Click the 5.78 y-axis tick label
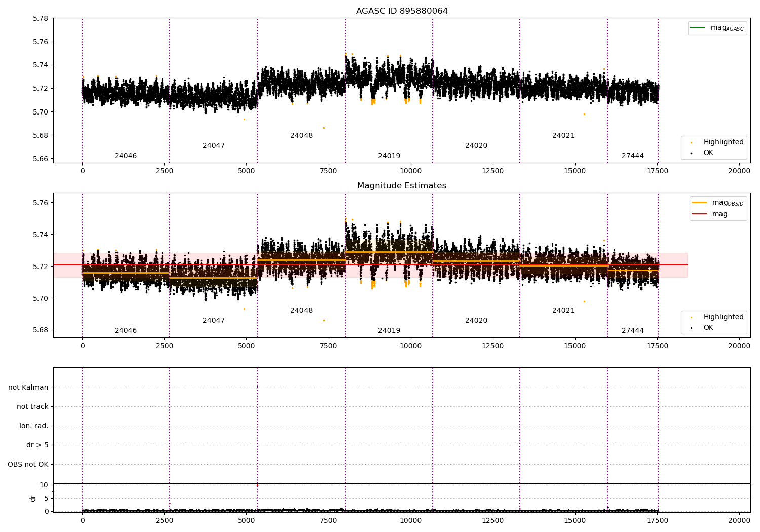The width and height of the screenshot is (760, 532). click(x=40, y=19)
